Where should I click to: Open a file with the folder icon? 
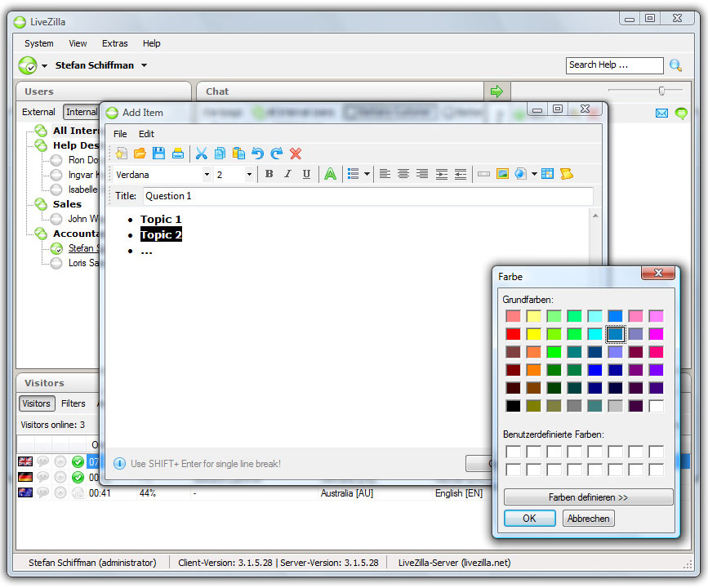(140, 154)
